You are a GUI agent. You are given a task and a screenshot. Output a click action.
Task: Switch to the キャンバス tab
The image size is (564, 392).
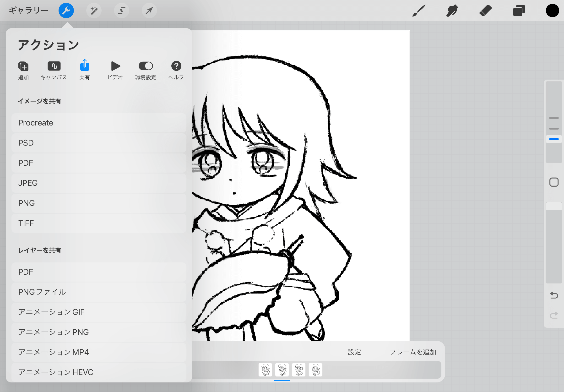coord(54,70)
